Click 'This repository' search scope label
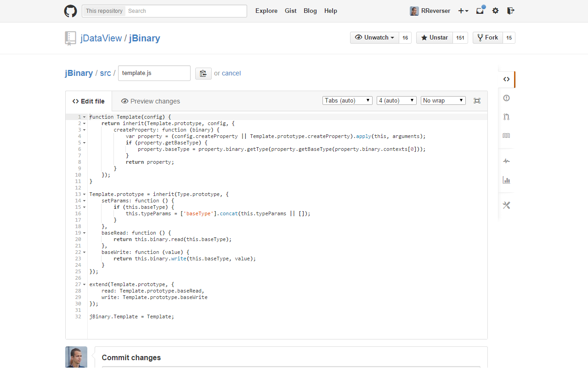Image resolution: width=588 pixels, height=368 pixels. (x=104, y=11)
